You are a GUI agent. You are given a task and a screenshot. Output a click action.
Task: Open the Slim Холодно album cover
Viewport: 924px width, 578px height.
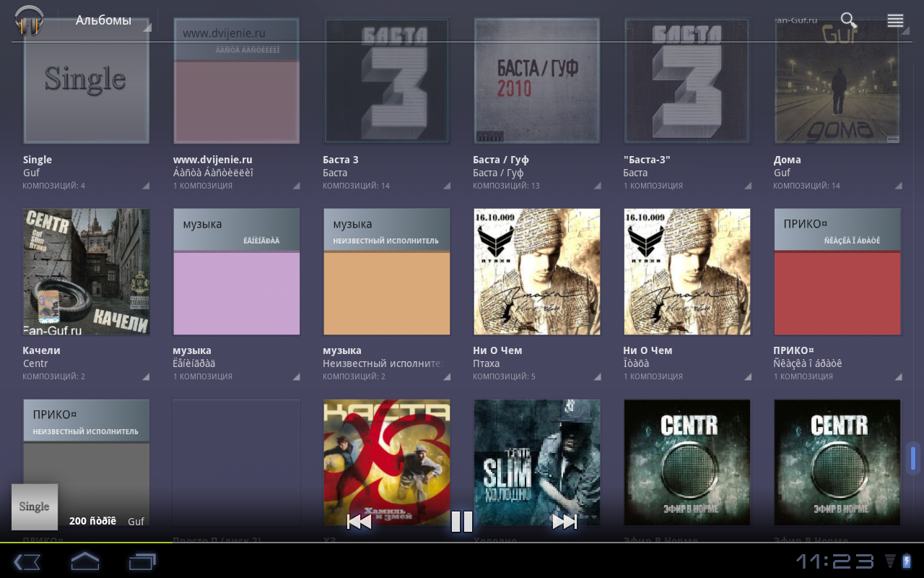coord(536,462)
